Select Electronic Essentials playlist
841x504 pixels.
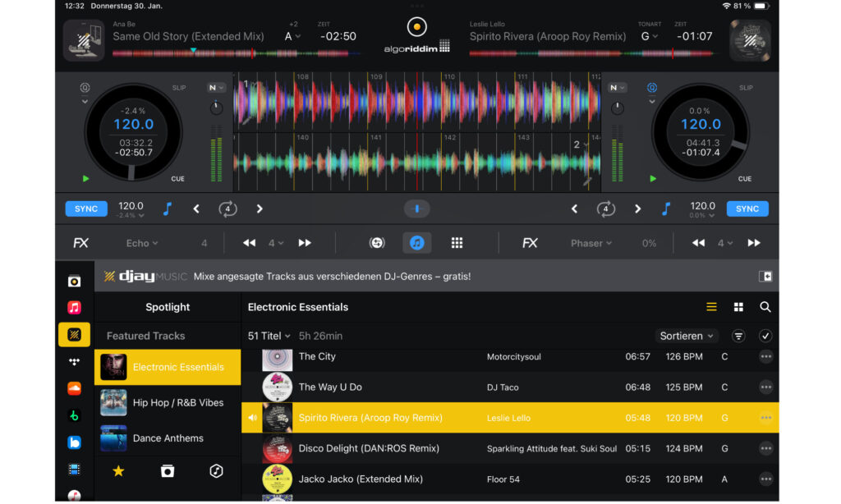pos(168,367)
